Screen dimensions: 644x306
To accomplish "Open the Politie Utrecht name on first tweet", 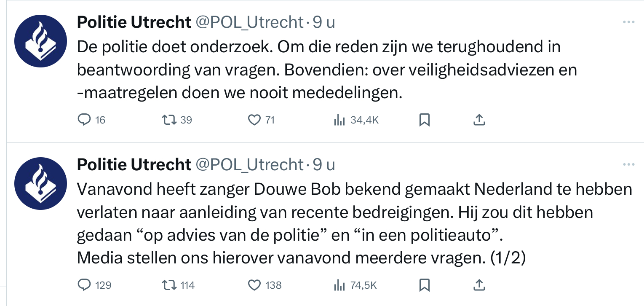I will point(134,22).
